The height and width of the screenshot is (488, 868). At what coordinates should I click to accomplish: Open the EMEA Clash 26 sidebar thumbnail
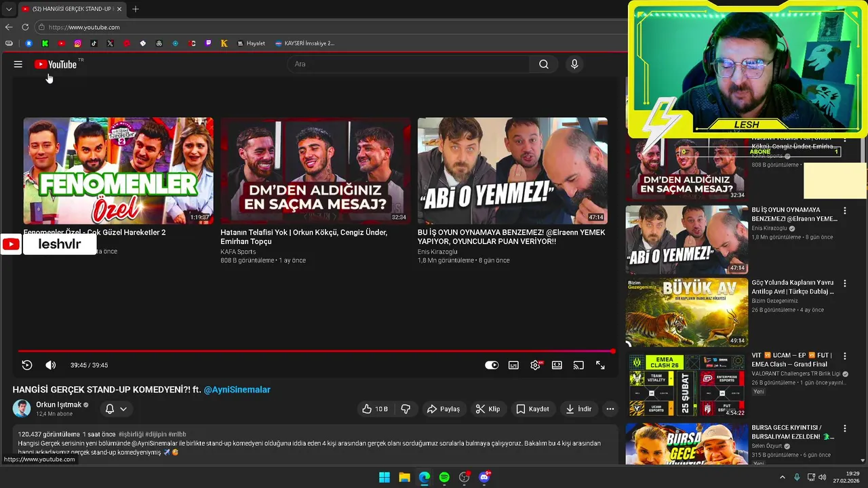pos(687,385)
